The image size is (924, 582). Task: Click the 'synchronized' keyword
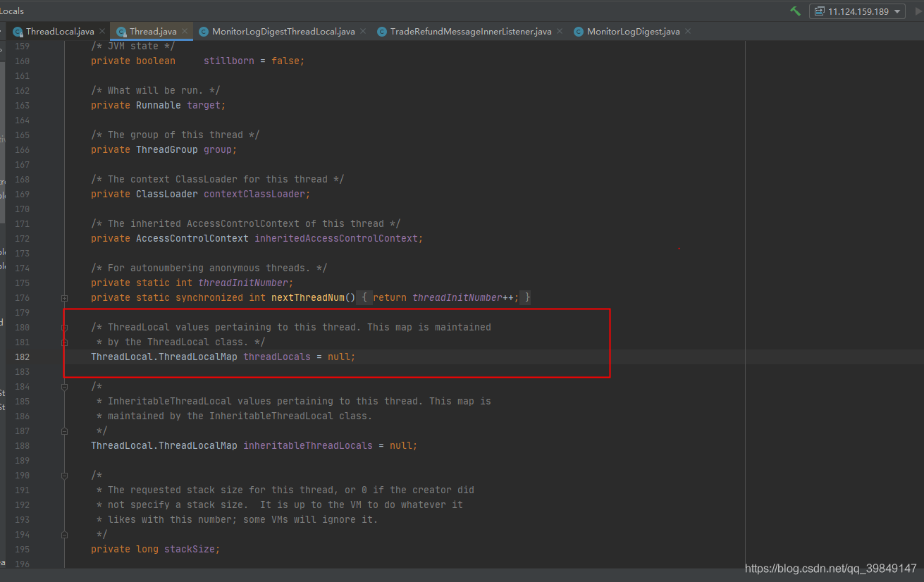point(209,297)
